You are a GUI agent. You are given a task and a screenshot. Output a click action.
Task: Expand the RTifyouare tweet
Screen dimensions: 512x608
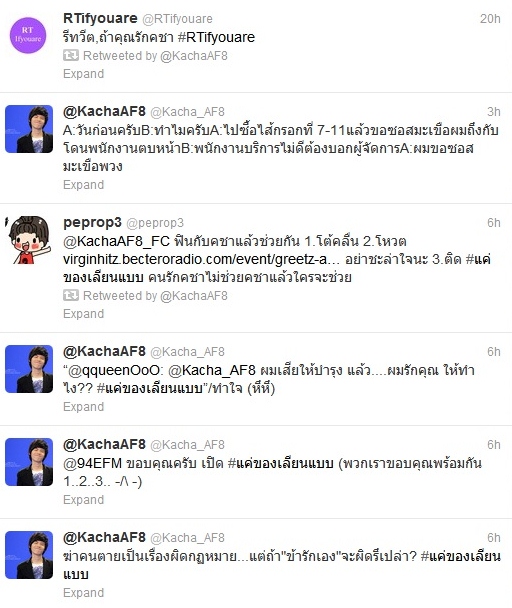click(x=83, y=74)
